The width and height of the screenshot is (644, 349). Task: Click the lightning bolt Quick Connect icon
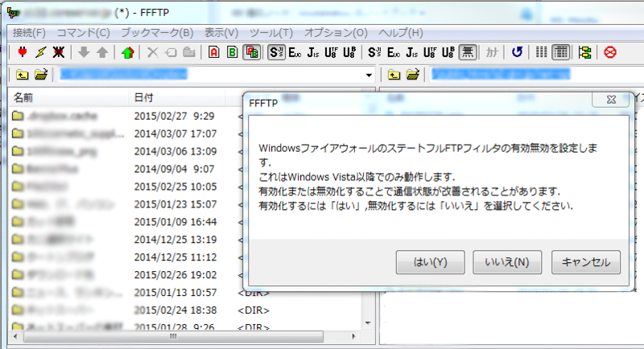coord(41,52)
